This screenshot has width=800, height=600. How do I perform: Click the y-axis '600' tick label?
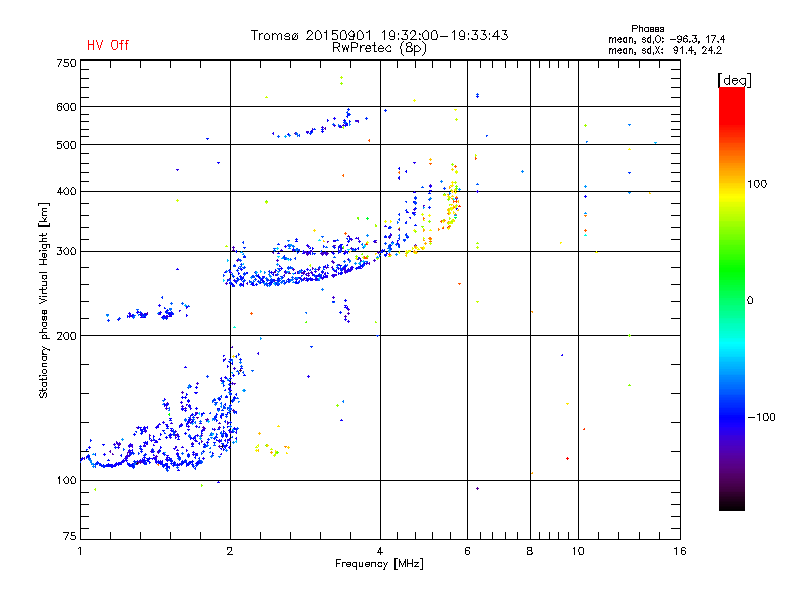coord(66,107)
